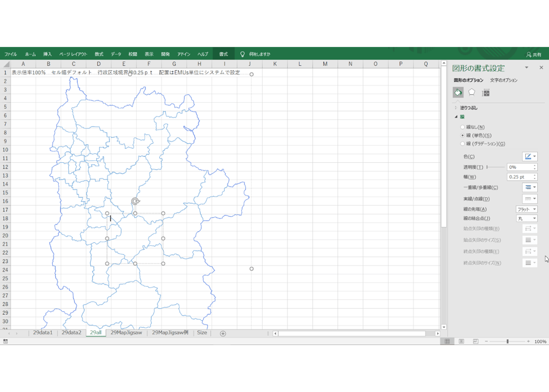Click 文字のオプション link in format pane
This screenshot has height=392, width=549.
[503, 80]
